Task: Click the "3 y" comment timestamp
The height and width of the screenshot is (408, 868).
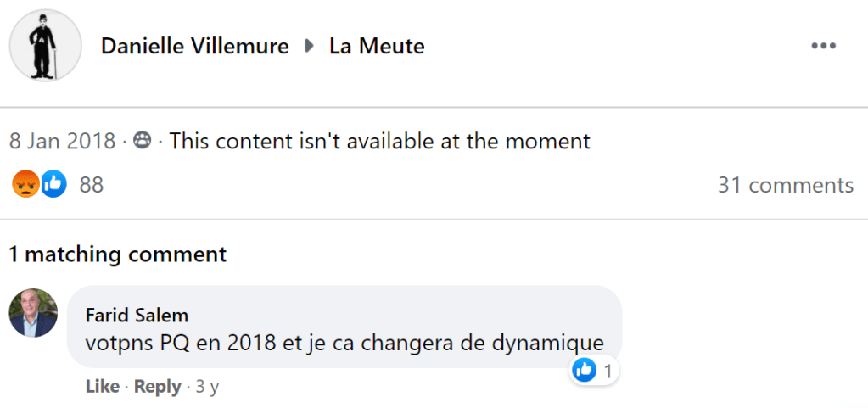Action: (x=207, y=387)
